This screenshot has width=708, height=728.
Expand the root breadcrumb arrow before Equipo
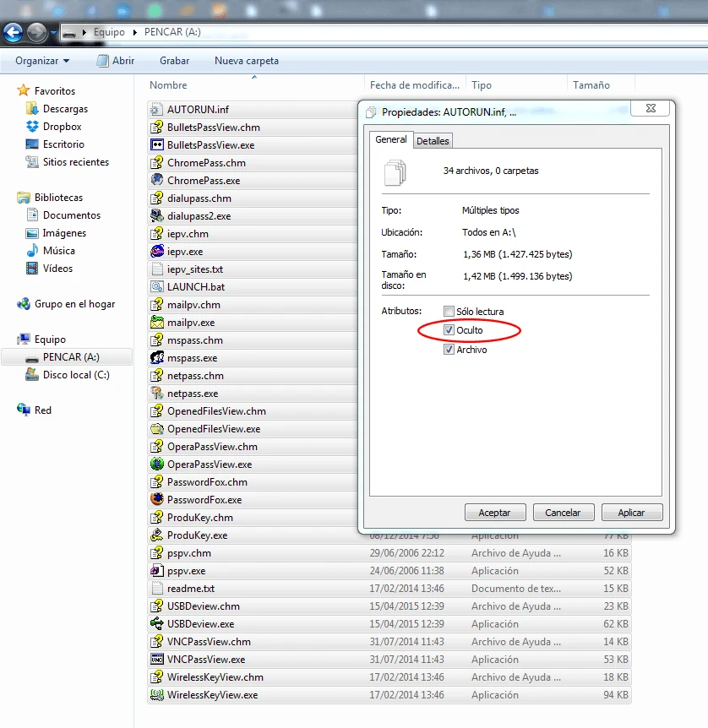tap(84, 32)
